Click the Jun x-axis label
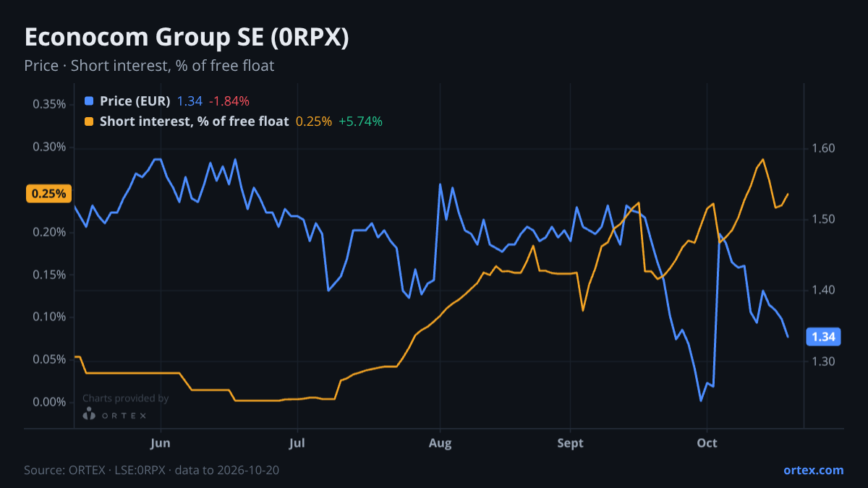This screenshot has width=868, height=488. [161, 443]
